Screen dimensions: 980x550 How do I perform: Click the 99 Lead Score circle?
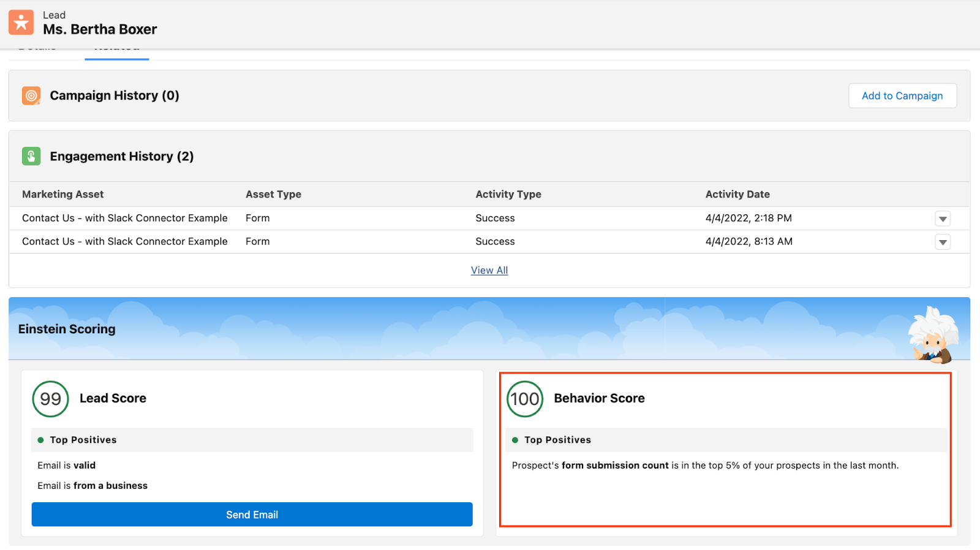(x=50, y=399)
